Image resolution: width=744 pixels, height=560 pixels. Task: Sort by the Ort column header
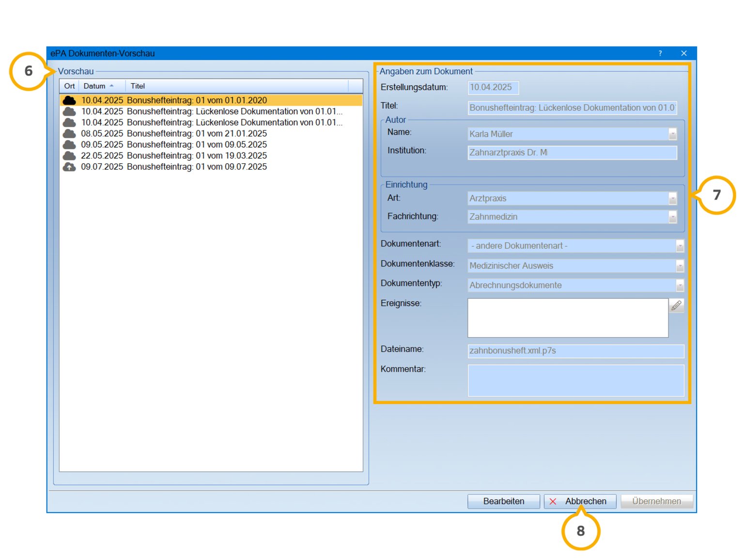click(x=69, y=86)
